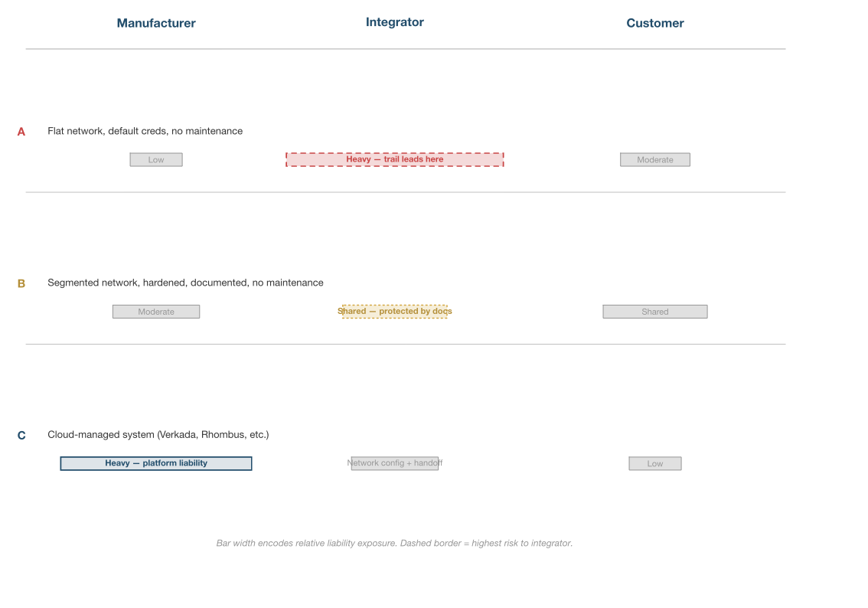Click the divider line beneath the column headers
This screenshot has height=608, width=868.
(x=405, y=49)
